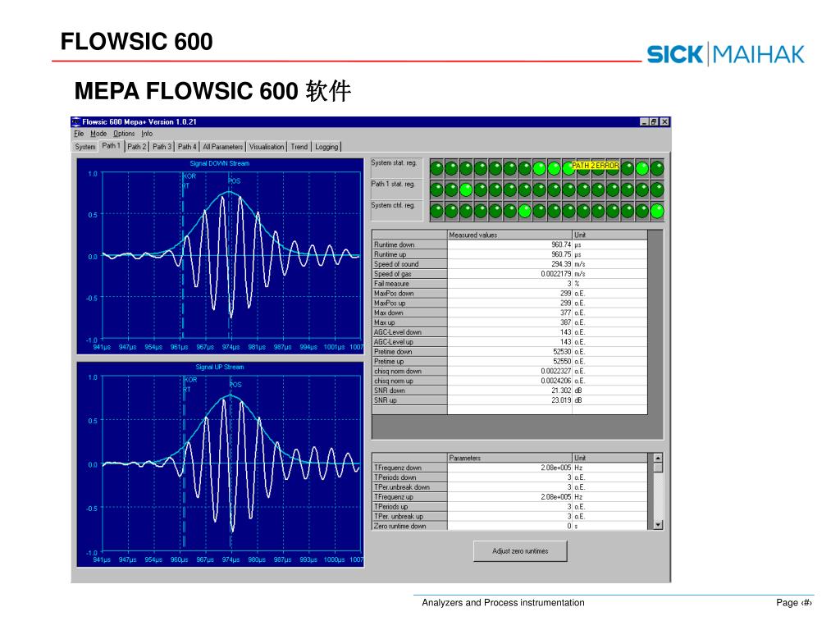The height and width of the screenshot is (630, 840).
Task: Click the KOR marker label in Signal DOWN Stream chart
Action: (x=189, y=176)
